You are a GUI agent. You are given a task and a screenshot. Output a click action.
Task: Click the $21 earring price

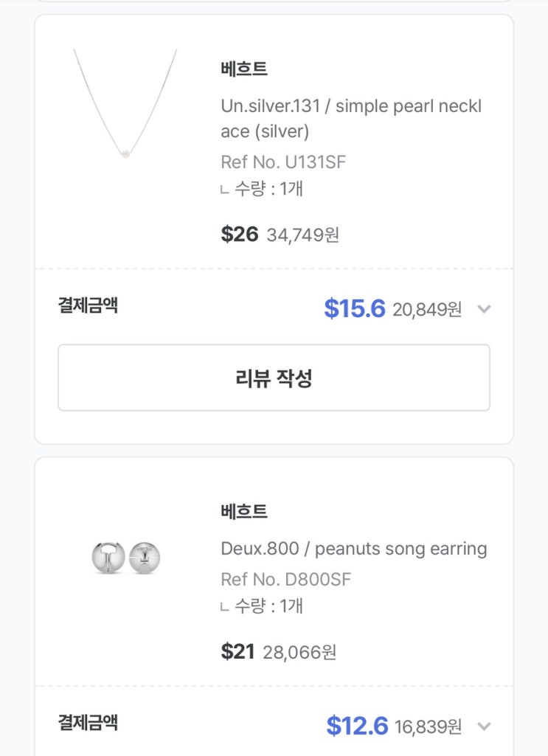pos(237,652)
